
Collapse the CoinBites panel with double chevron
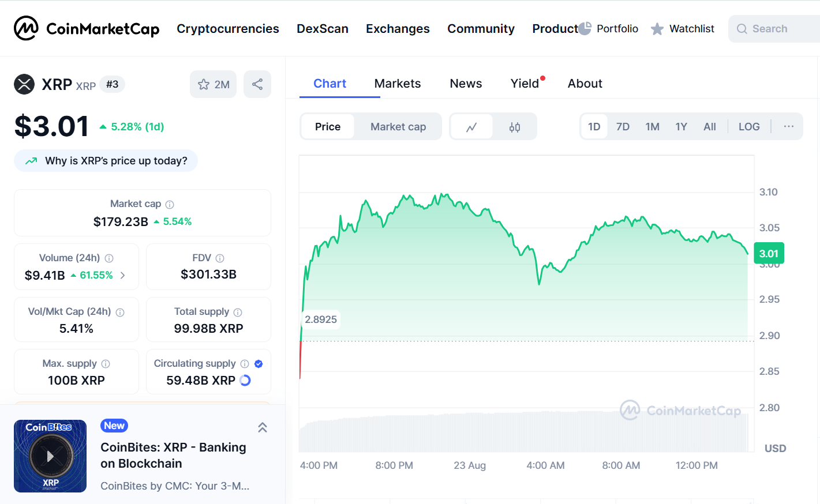point(263,427)
